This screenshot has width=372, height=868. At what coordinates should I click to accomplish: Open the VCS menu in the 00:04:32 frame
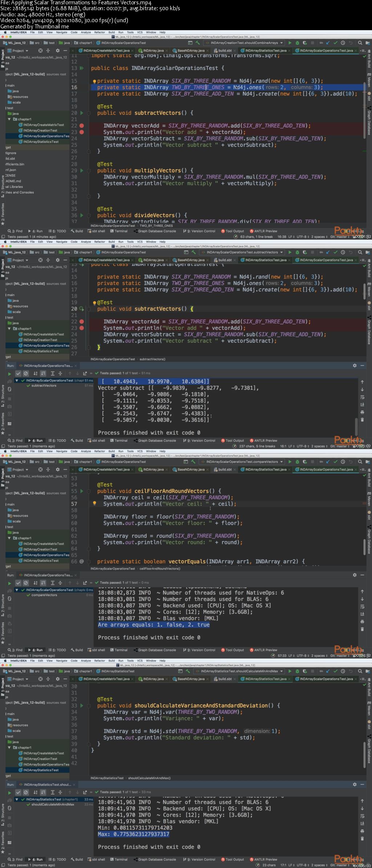[140, 451]
